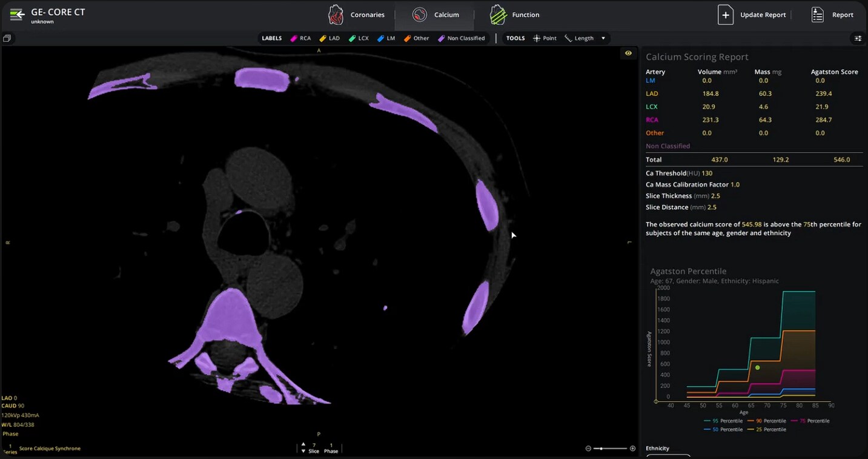868x459 pixels.
Task: Zoom in with the plus magnifier
Action: (x=633, y=449)
